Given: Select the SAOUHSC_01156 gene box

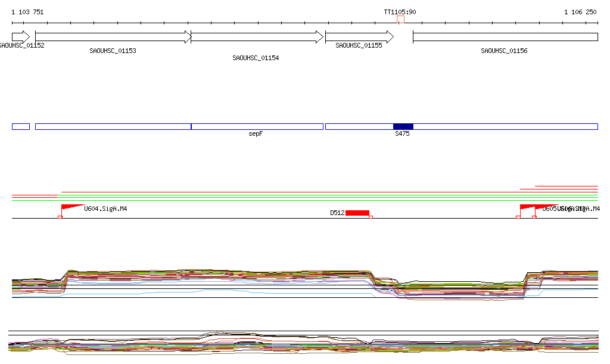Looking at the screenshot, I should click(505, 37).
